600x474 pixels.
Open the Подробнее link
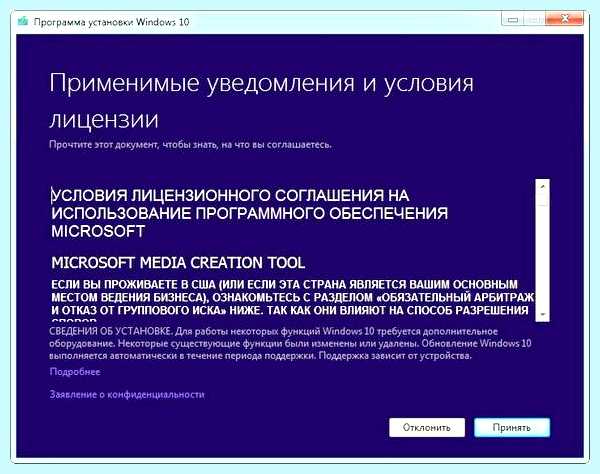pyautogui.click(x=75, y=372)
